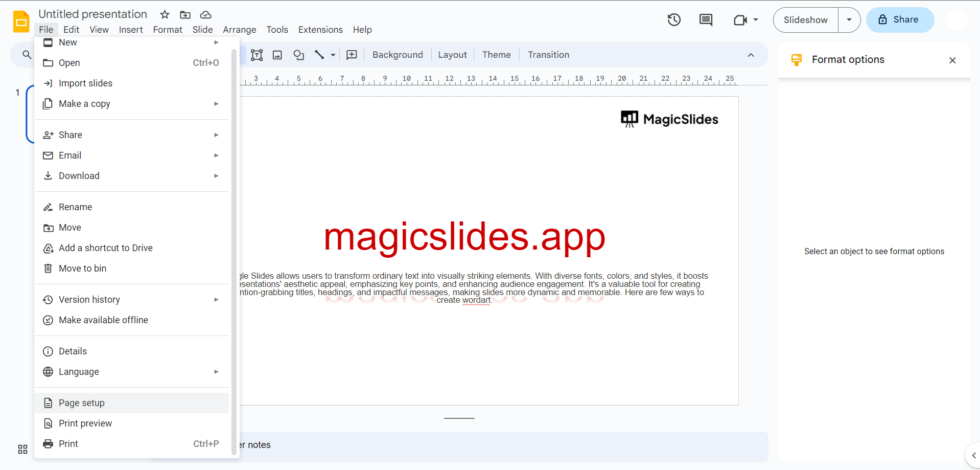Open the comments history icon
This screenshot has width=980, height=470.
pos(706,20)
